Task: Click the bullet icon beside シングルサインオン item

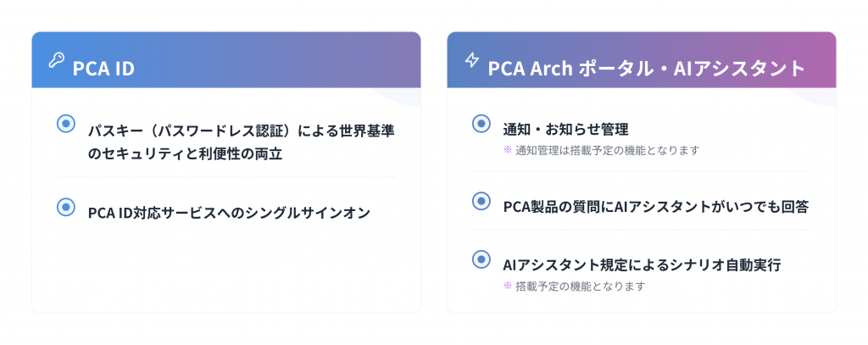Action: (65, 206)
